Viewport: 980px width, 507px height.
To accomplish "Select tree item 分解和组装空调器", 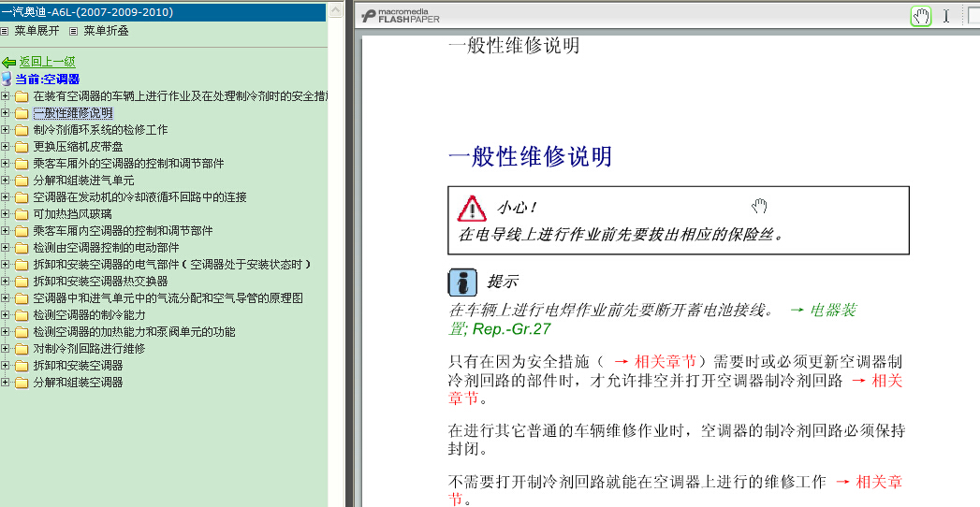I will (78, 383).
